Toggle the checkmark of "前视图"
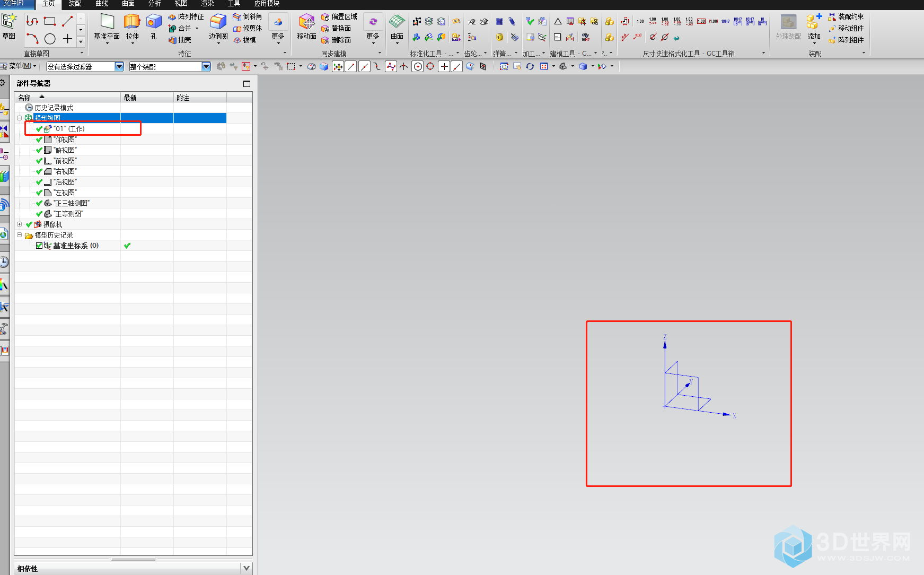 click(39, 161)
